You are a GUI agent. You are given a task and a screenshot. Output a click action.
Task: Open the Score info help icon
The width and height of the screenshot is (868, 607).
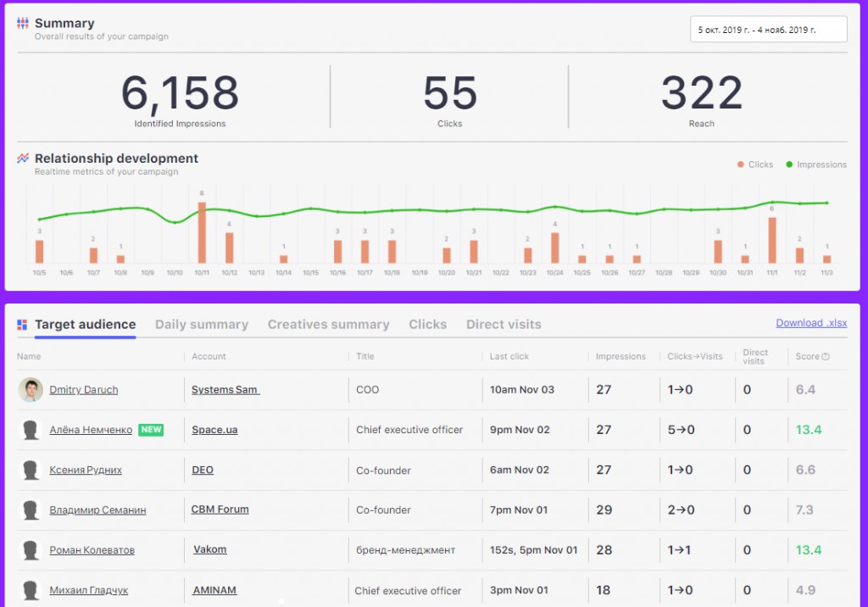pos(826,357)
